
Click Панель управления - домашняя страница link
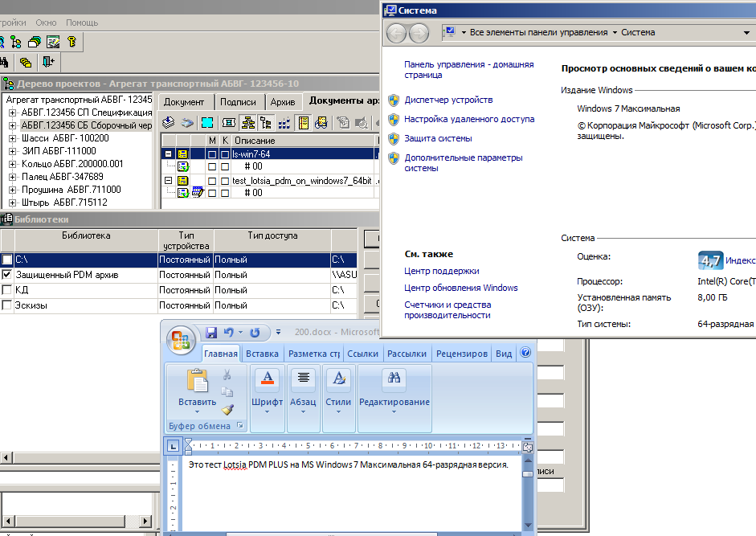[468, 69]
